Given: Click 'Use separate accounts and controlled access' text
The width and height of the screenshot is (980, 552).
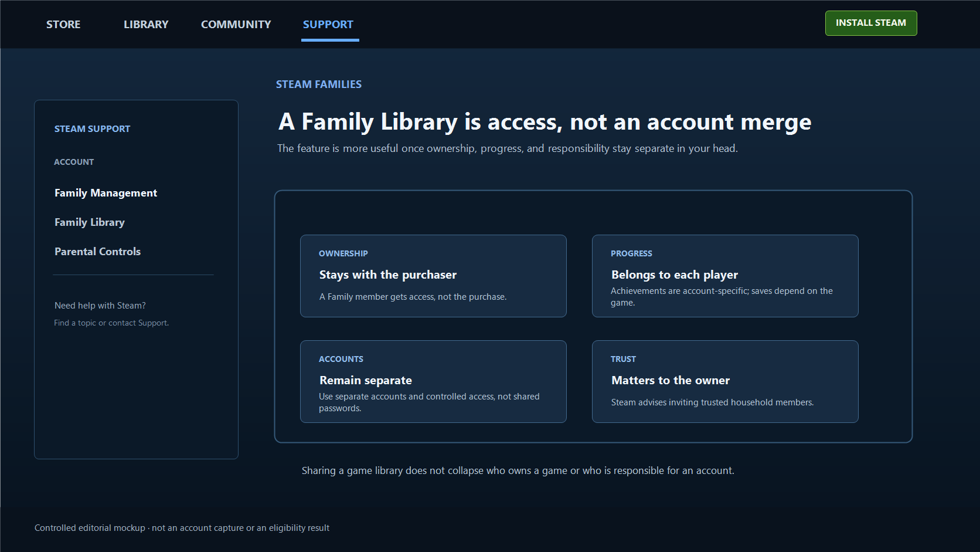Looking at the screenshot, I should coord(429,402).
